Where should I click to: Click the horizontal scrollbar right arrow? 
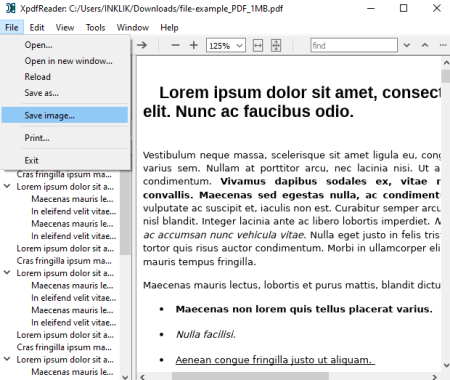click(x=435, y=377)
